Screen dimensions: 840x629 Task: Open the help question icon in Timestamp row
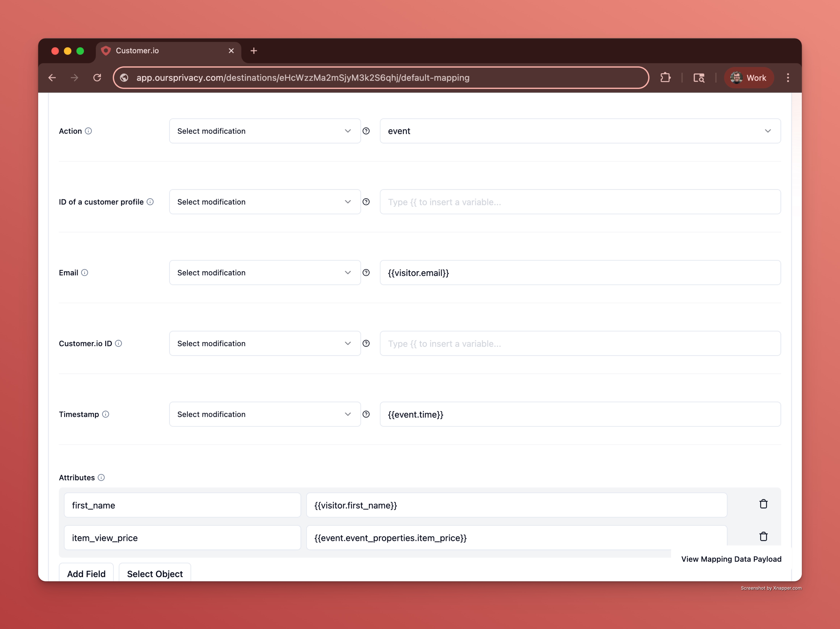[x=366, y=414]
